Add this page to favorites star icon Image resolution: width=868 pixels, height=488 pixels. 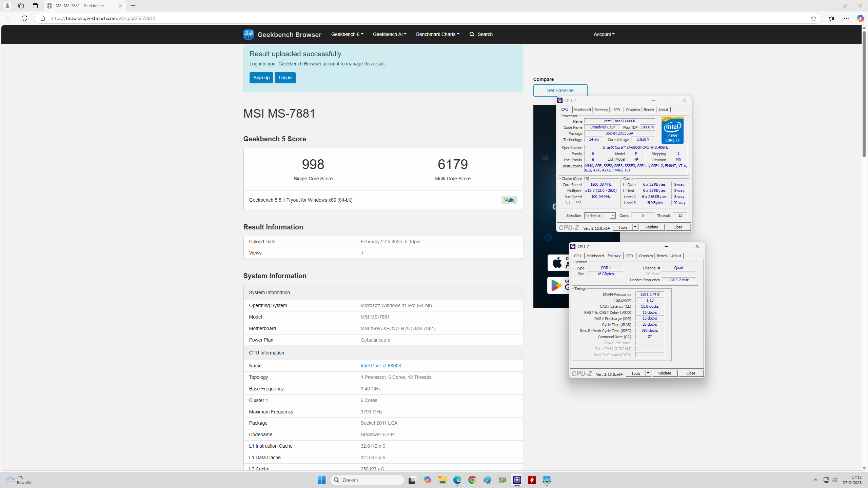point(813,18)
